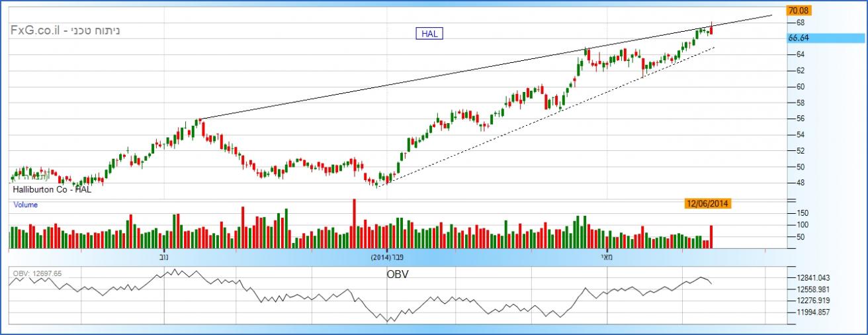Screen dimensions: 868x335
Task: Click the orange 70.08 price tag
Action: point(799,11)
